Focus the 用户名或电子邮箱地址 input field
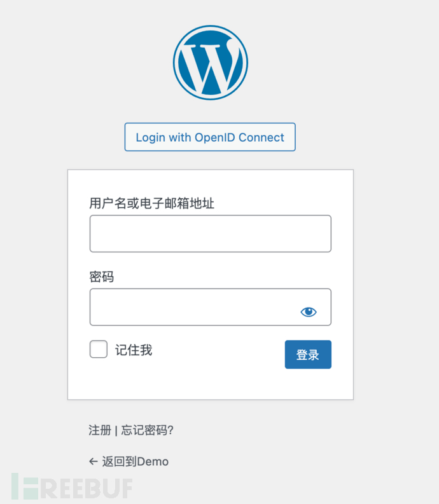The width and height of the screenshot is (439, 504). click(x=211, y=234)
